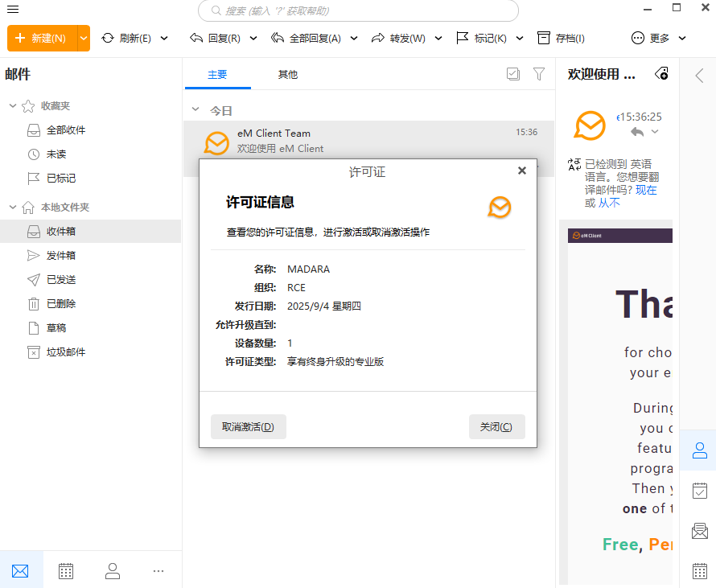Expand the 更多 dropdown arrow
The height and width of the screenshot is (588, 716).
[x=682, y=39]
